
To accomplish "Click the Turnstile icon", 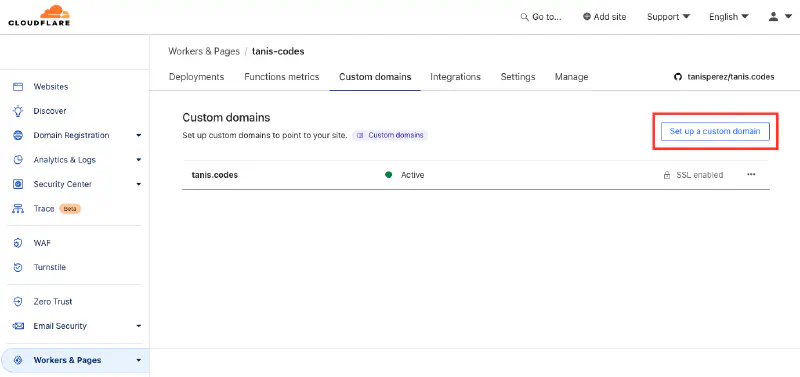I will pyautogui.click(x=18, y=267).
